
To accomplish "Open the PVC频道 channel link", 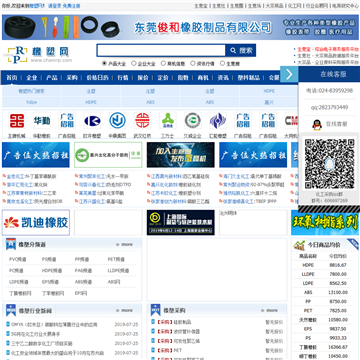I will (18, 259).
